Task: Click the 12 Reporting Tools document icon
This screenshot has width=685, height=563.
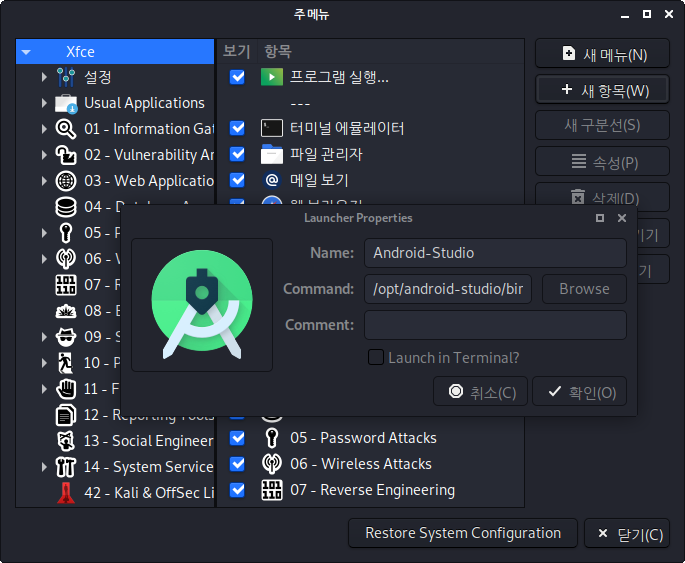Action: pyautogui.click(x=66, y=414)
